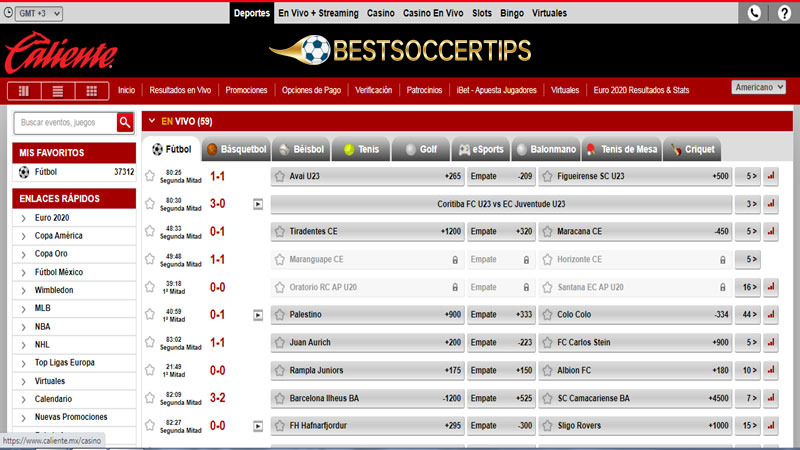Favorite the Juan Aurich match row star

tap(149, 342)
